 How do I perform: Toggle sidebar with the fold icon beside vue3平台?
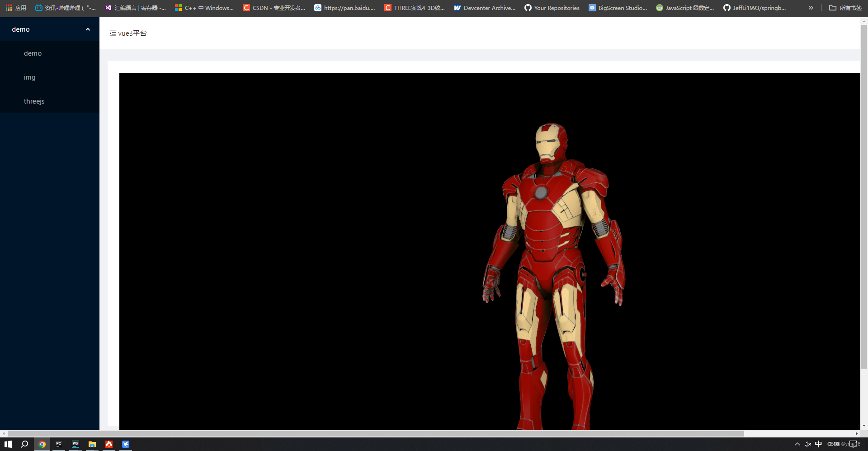[113, 33]
